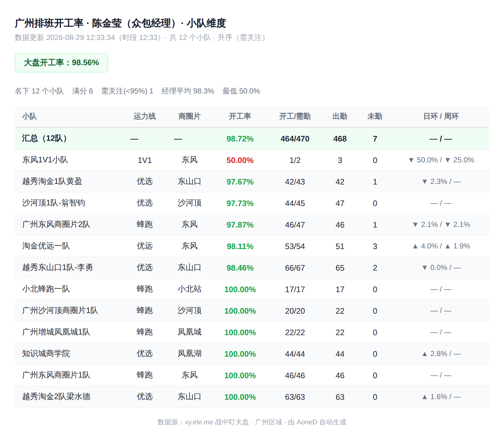The height and width of the screenshot is (444, 504).
Task: Click the page title 广州排班开工率
Action: pyautogui.click(x=49, y=23)
